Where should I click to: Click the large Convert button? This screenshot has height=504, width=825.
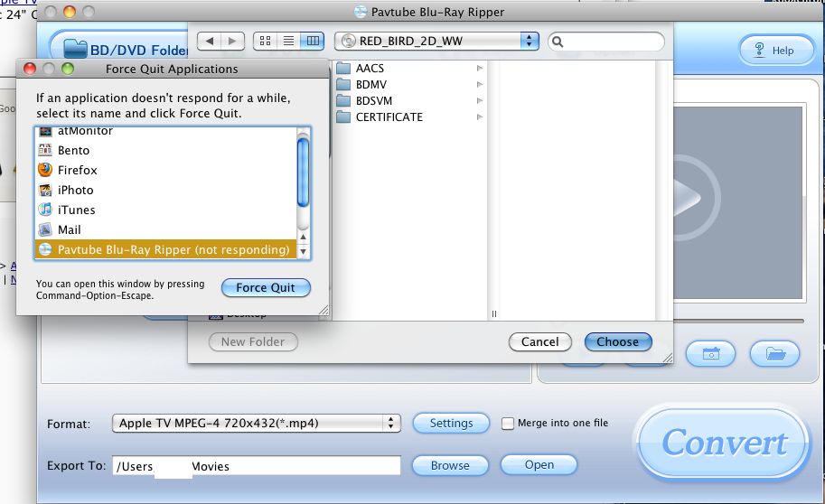click(724, 443)
